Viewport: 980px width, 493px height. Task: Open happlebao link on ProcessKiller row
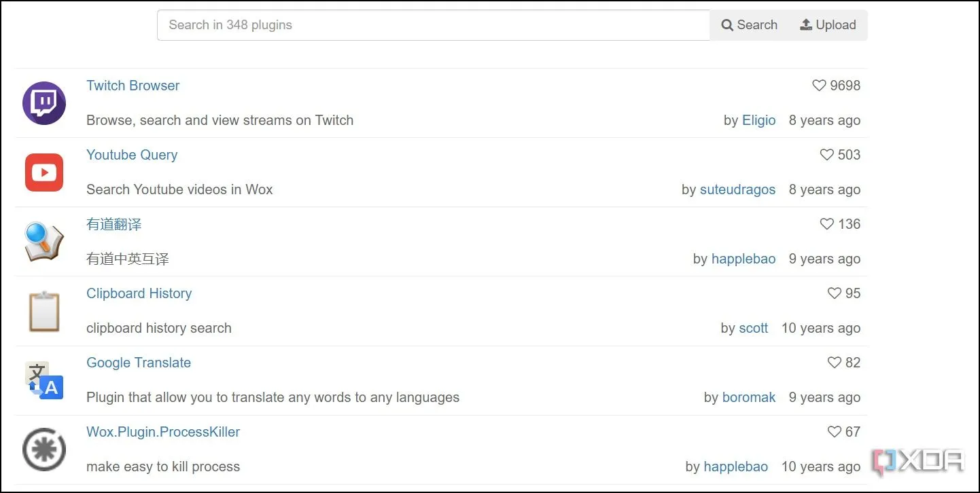[x=736, y=467]
